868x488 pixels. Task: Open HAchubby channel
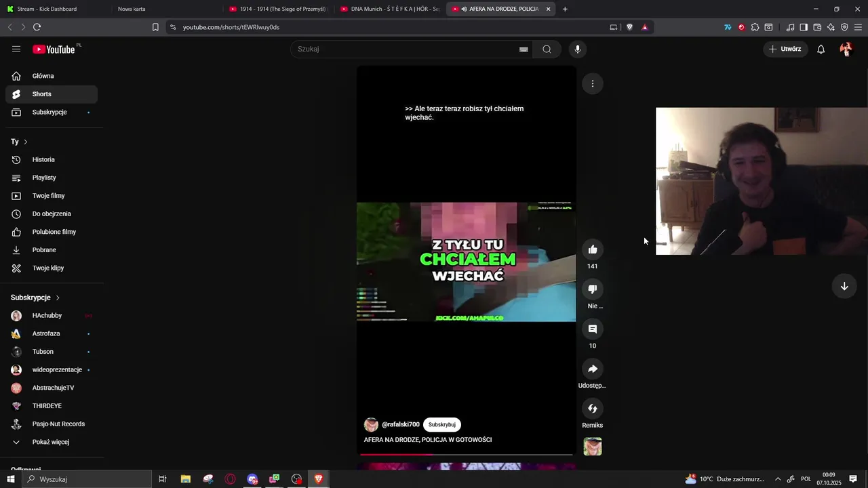[52, 316]
